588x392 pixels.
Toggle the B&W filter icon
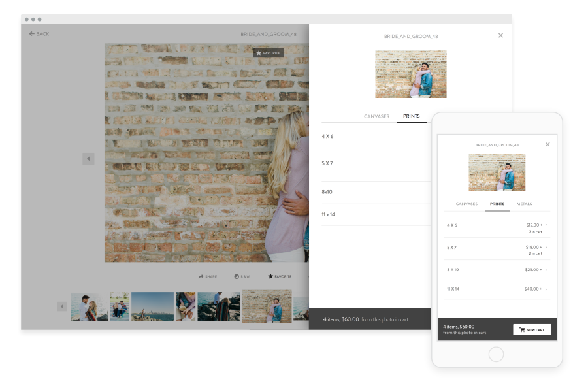coord(237,276)
